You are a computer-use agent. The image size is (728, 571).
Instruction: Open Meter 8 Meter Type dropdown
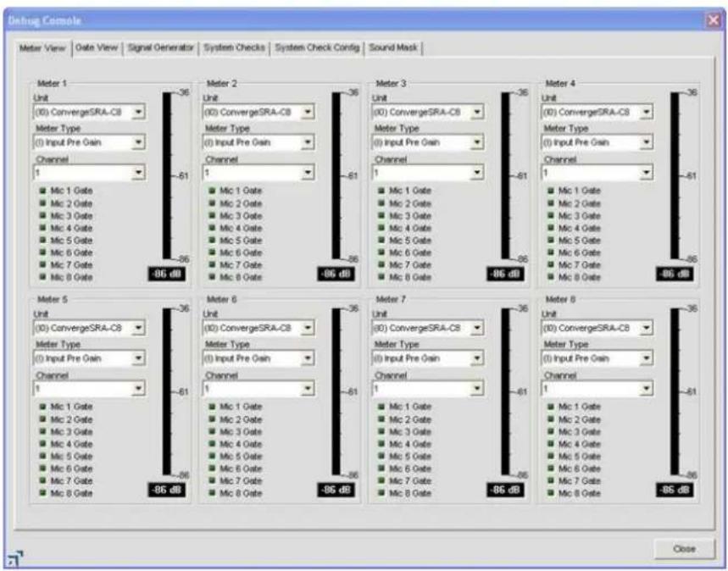(x=647, y=358)
